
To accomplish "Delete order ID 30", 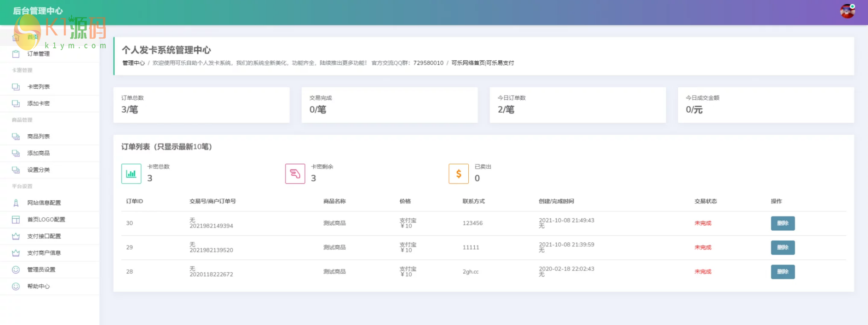I will click(x=782, y=223).
